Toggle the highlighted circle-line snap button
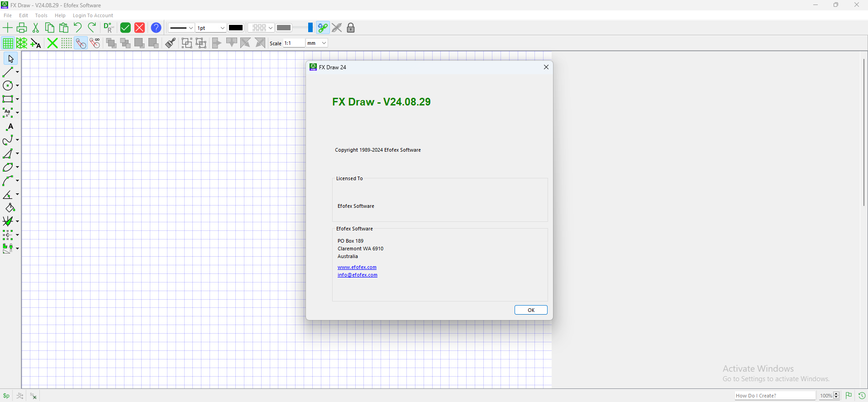Image resolution: width=868 pixels, height=402 pixels. pyautogui.click(x=81, y=43)
